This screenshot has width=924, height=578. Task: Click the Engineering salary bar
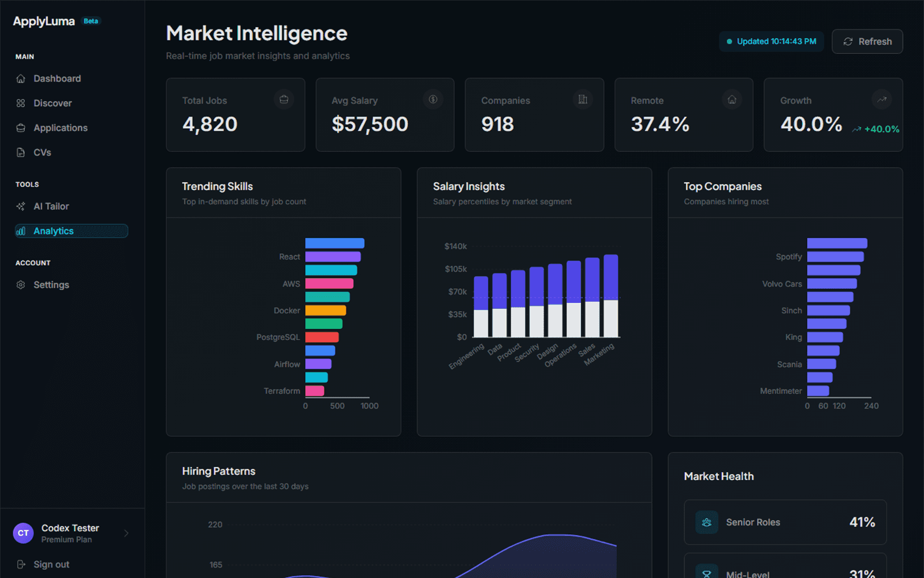(481, 307)
